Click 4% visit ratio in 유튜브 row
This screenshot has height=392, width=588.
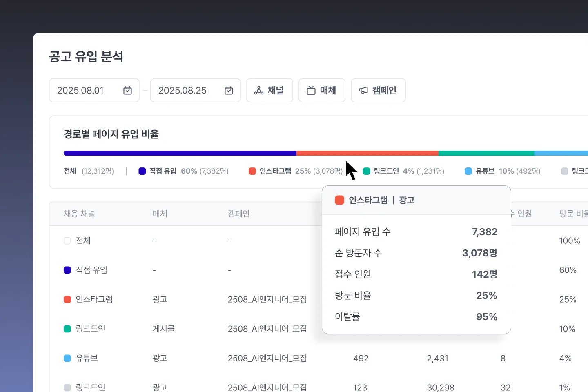(x=566, y=358)
